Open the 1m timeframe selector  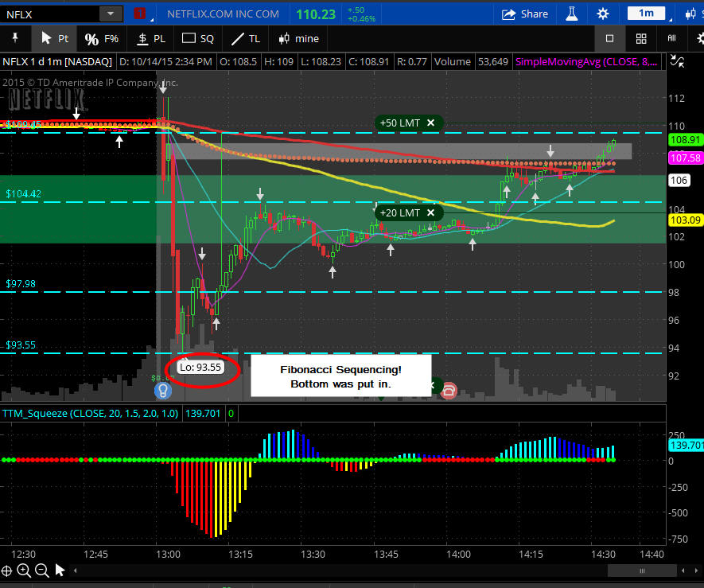coord(651,14)
